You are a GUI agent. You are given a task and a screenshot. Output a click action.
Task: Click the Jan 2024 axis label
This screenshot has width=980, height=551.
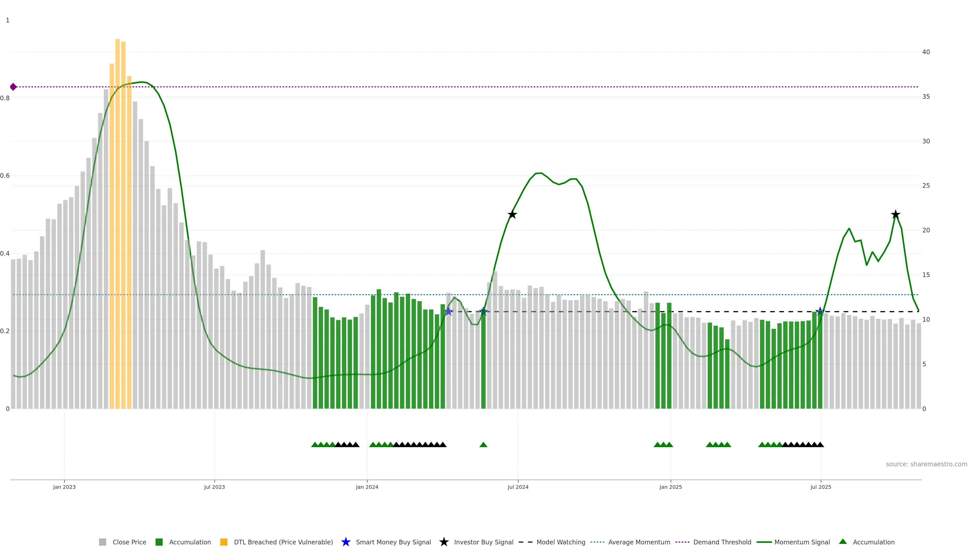[x=367, y=487]
